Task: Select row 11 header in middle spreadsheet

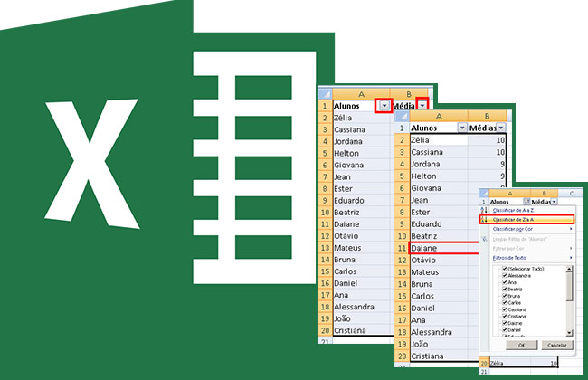Action: 402,248
